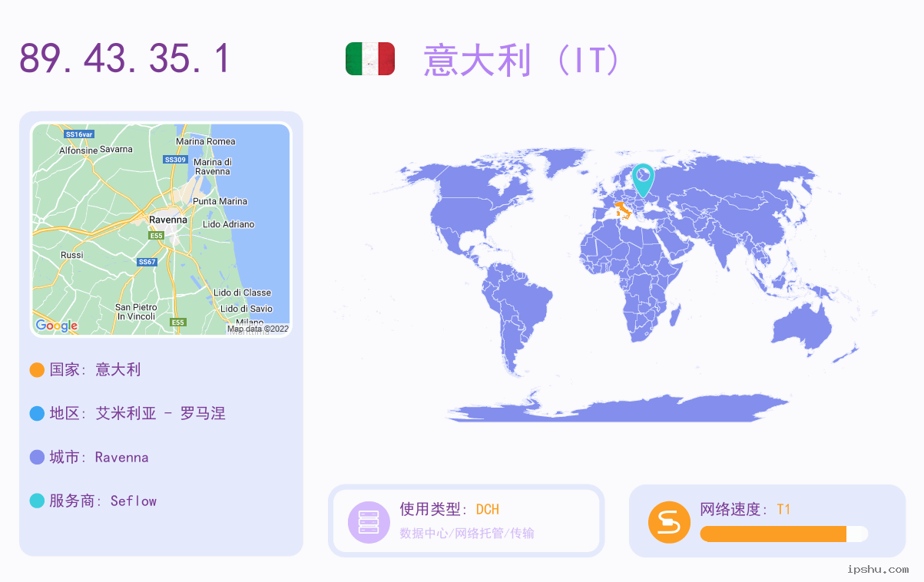Click Alfonsine Savarna label on map

click(96, 150)
